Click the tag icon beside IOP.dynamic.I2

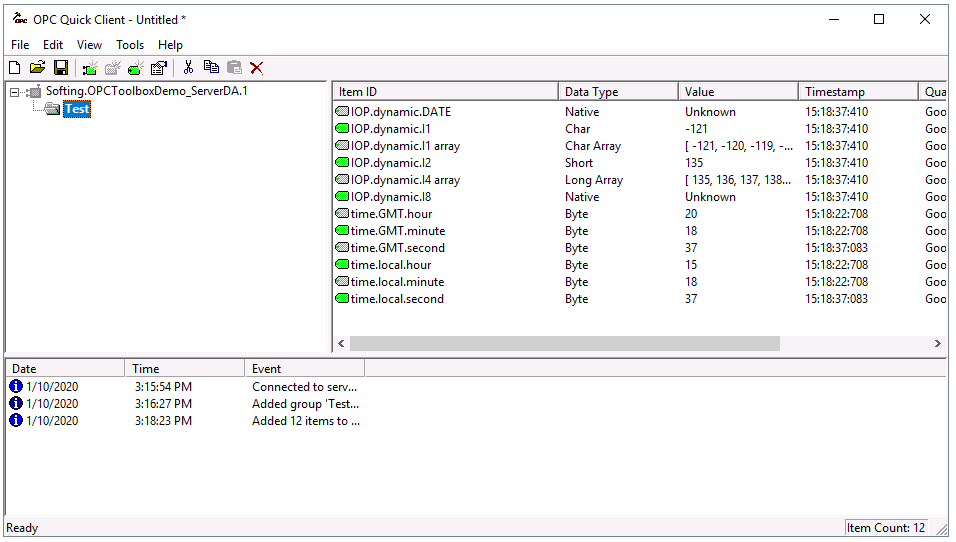pos(342,163)
